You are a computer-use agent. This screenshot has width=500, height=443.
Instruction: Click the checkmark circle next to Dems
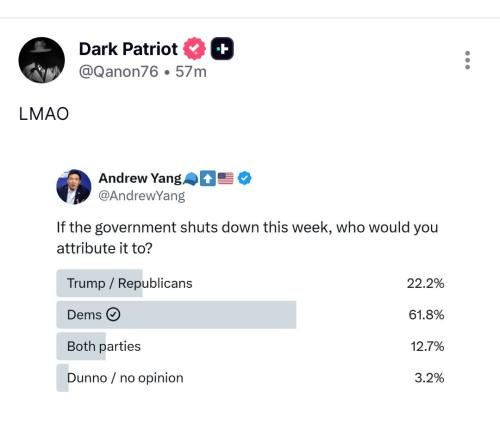point(113,314)
